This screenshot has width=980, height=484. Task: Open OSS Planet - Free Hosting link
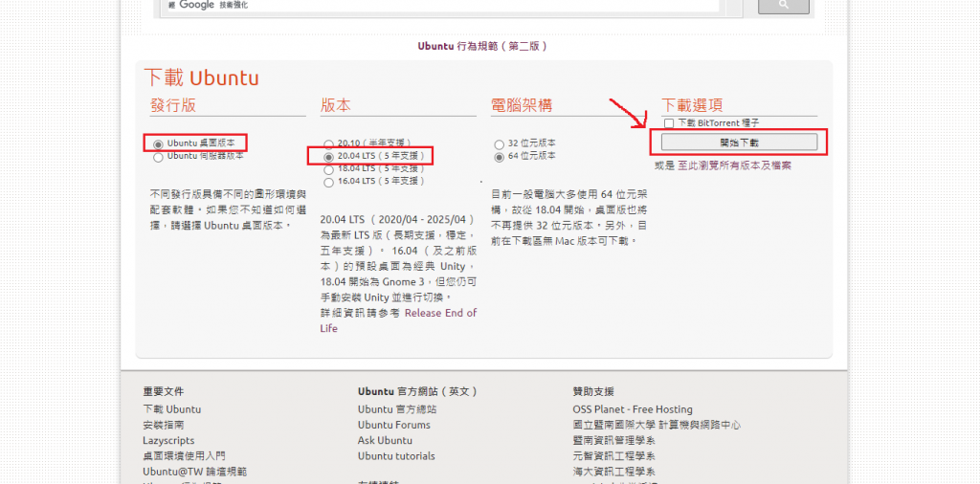[x=633, y=409]
